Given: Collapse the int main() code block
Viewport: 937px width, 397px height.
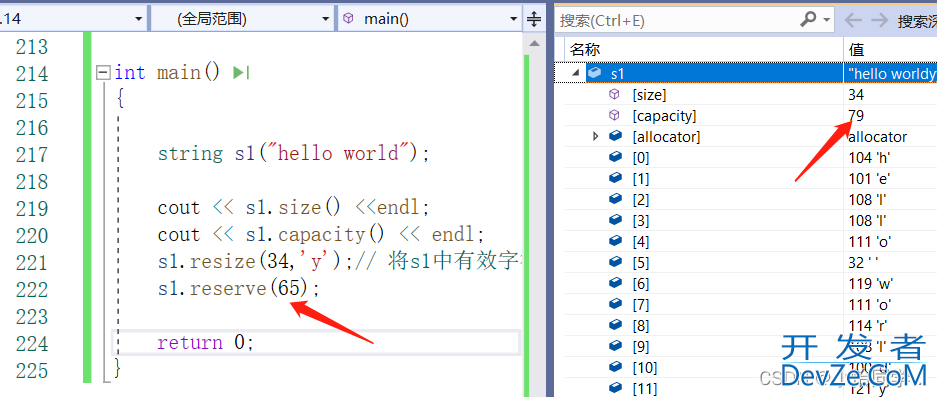Looking at the screenshot, I should [x=103, y=73].
